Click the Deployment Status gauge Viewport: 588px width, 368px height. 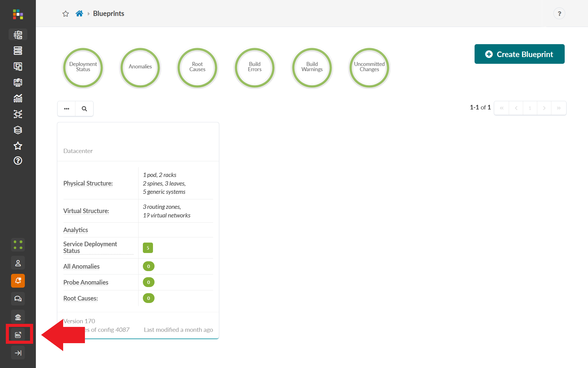coord(83,68)
